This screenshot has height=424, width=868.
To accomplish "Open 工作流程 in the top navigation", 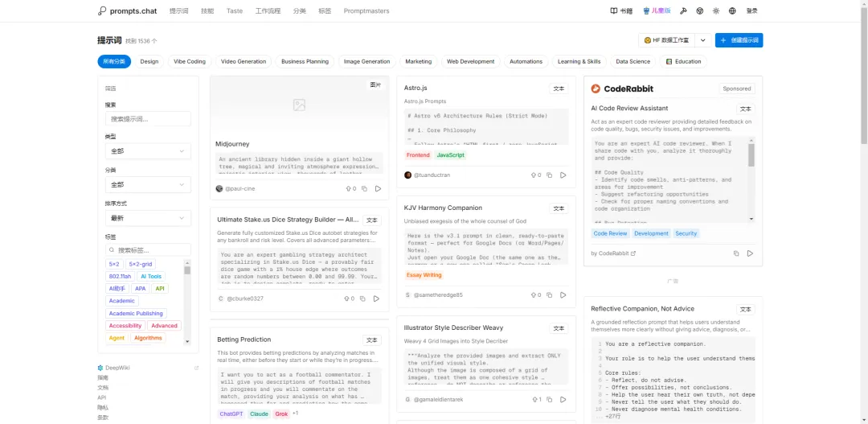I will pos(268,10).
